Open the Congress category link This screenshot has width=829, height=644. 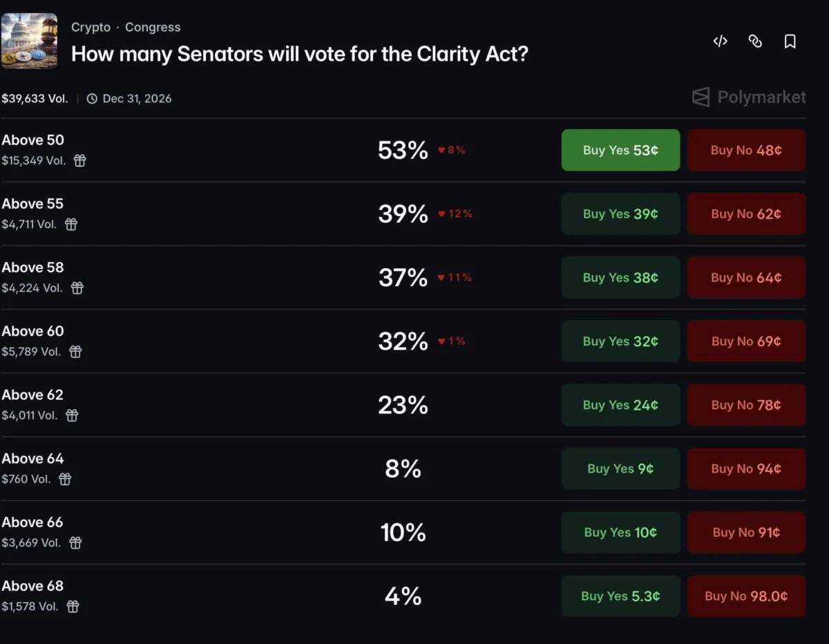(153, 27)
